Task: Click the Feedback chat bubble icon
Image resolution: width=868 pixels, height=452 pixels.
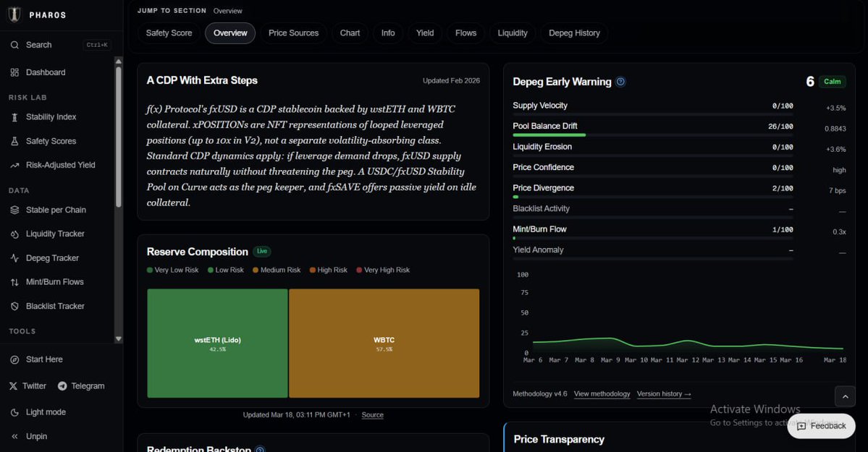Action: (x=801, y=426)
